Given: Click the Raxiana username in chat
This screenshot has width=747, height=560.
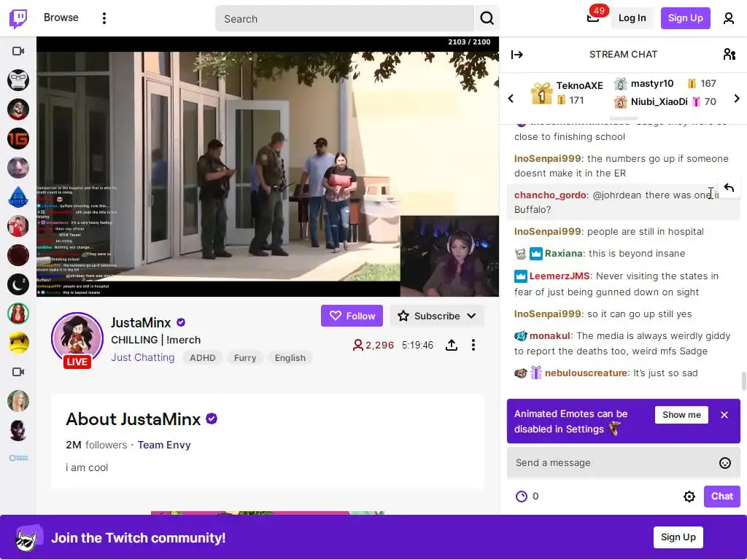Looking at the screenshot, I should pyautogui.click(x=564, y=253).
